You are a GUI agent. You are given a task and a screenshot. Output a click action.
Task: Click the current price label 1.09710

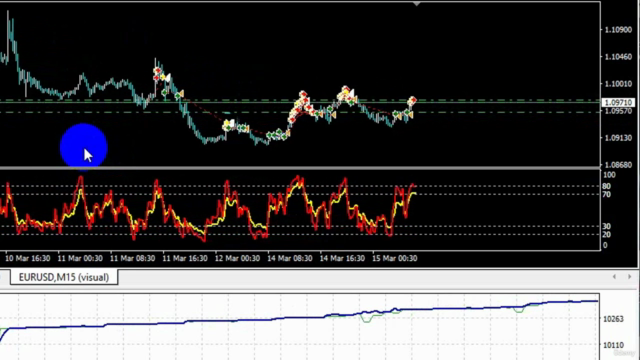click(618, 102)
